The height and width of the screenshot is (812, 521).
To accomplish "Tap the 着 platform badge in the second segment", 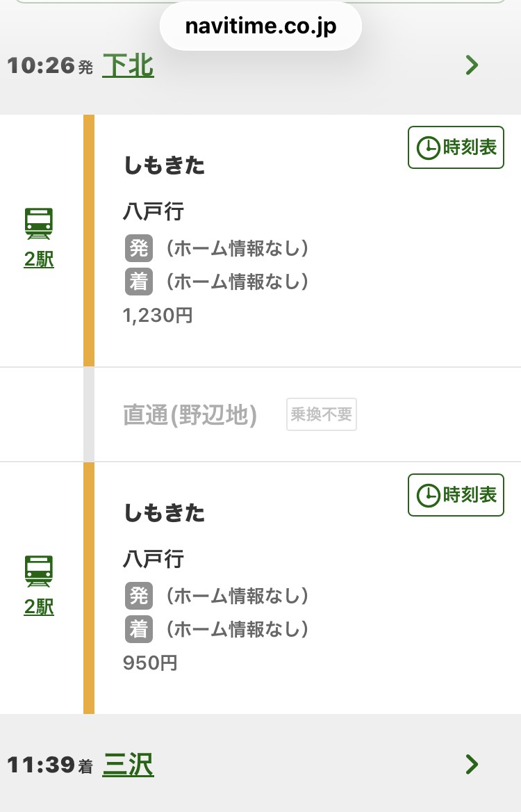I will (x=139, y=629).
